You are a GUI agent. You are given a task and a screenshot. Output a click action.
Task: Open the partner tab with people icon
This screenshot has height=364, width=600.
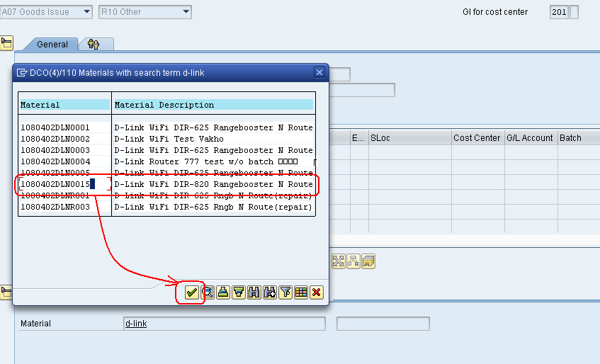(x=94, y=45)
